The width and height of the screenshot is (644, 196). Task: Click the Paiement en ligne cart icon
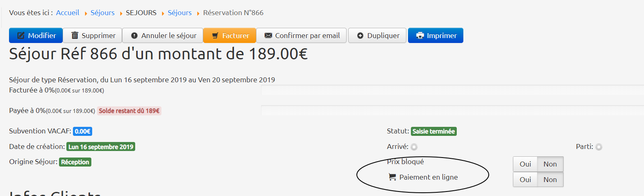tap(392, 177)
